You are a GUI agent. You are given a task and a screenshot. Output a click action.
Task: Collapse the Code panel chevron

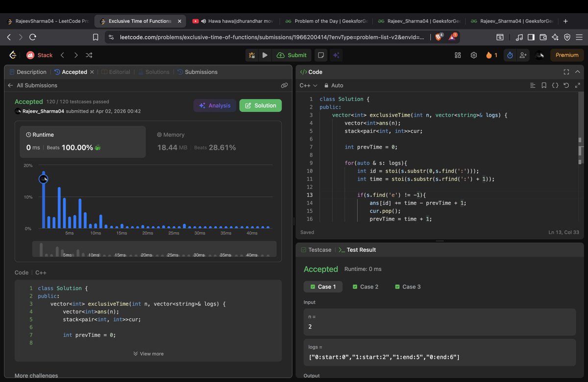point(577,72)
